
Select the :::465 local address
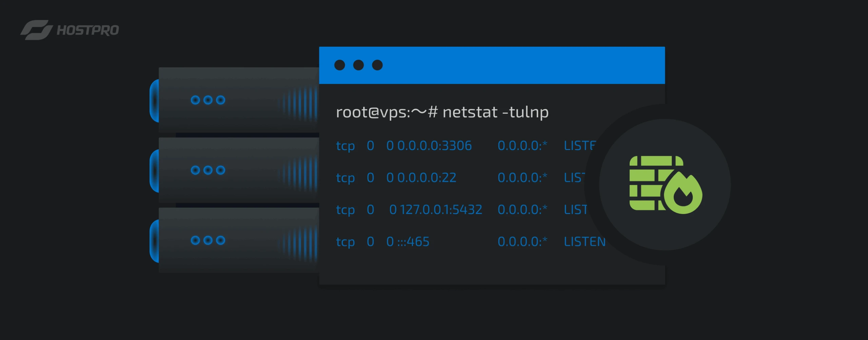[x=413, y=242]
